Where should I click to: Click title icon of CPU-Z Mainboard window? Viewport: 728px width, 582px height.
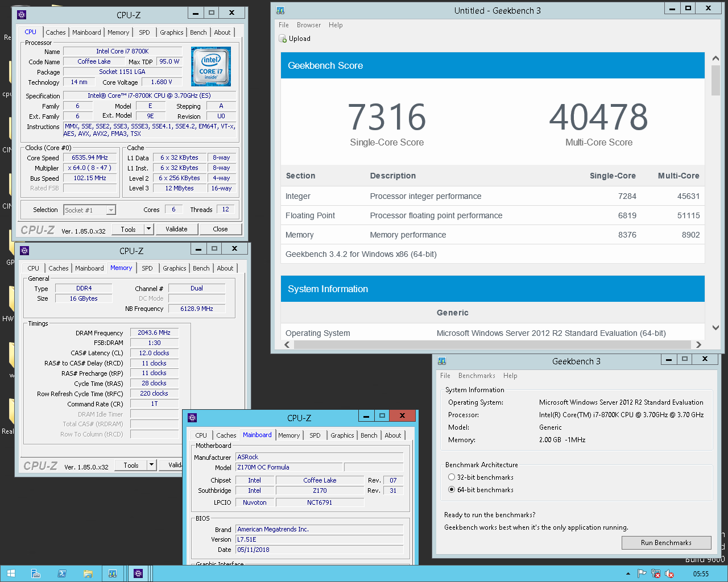point(192,418)
